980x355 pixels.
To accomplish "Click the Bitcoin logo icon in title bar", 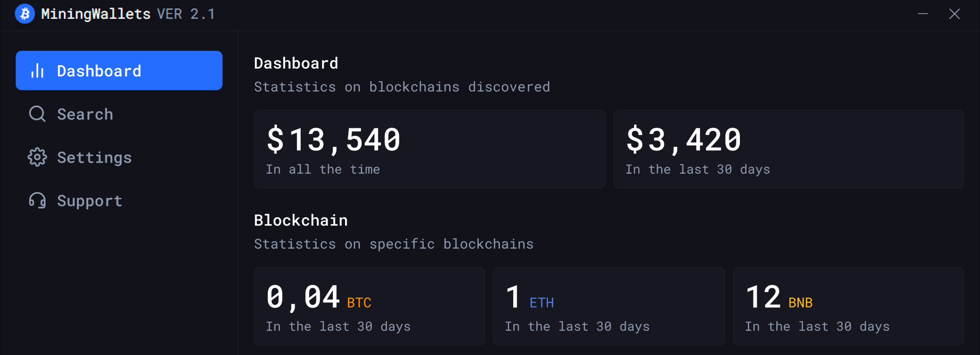I will click(25, 14).
